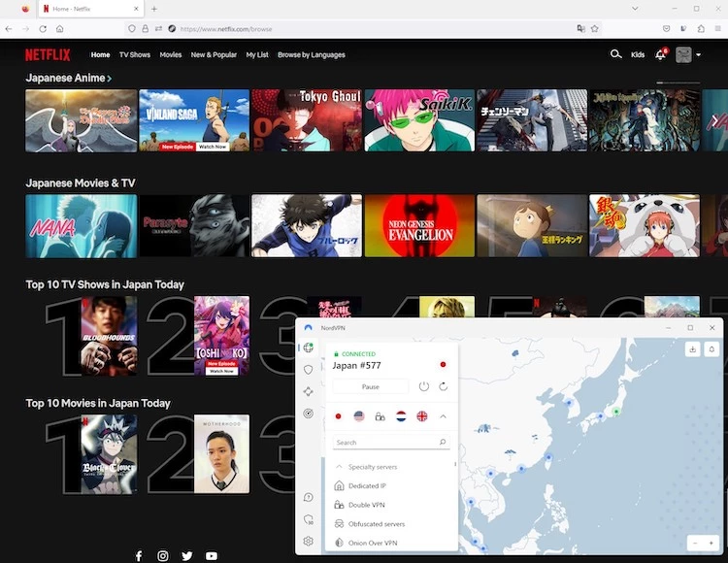Viewport: 728px width, 563px height.
Task: Select the United States flag quick connect
Action: tap(359, 416)
